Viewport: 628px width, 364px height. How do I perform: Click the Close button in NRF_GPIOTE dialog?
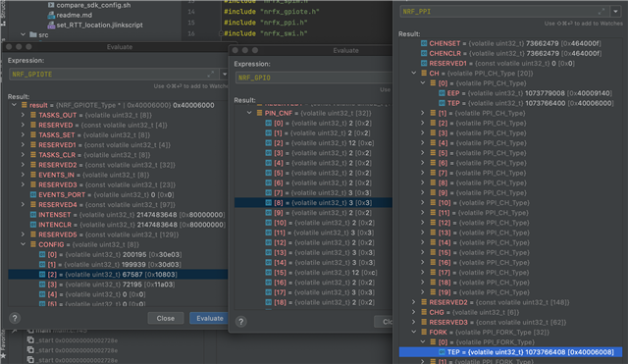click(x=166, y=318)
